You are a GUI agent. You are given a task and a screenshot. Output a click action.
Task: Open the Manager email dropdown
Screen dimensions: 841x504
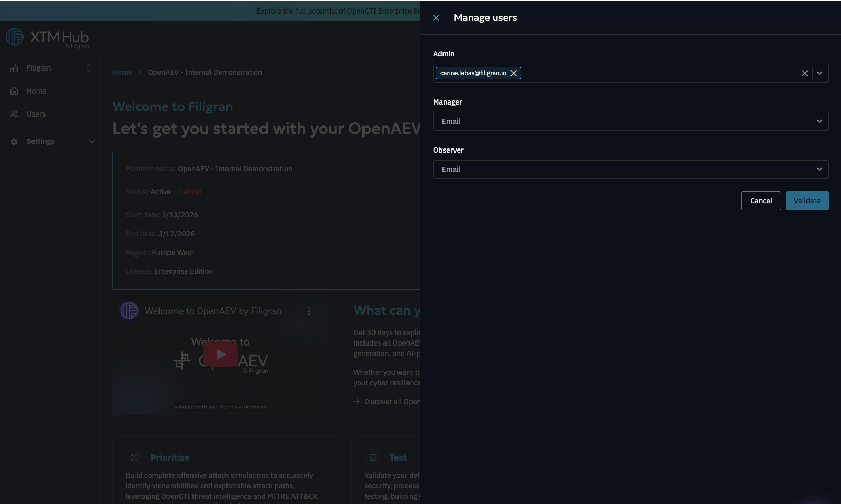[630, 121]
